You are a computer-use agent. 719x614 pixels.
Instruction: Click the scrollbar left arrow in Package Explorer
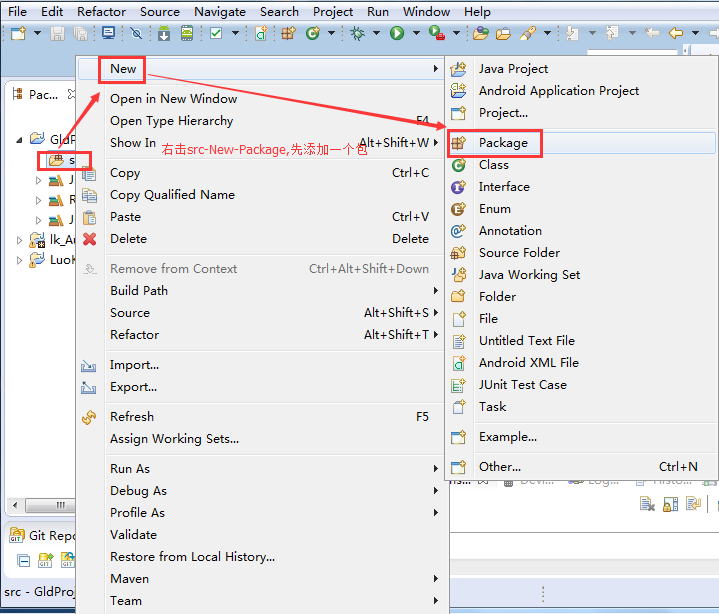15,505
